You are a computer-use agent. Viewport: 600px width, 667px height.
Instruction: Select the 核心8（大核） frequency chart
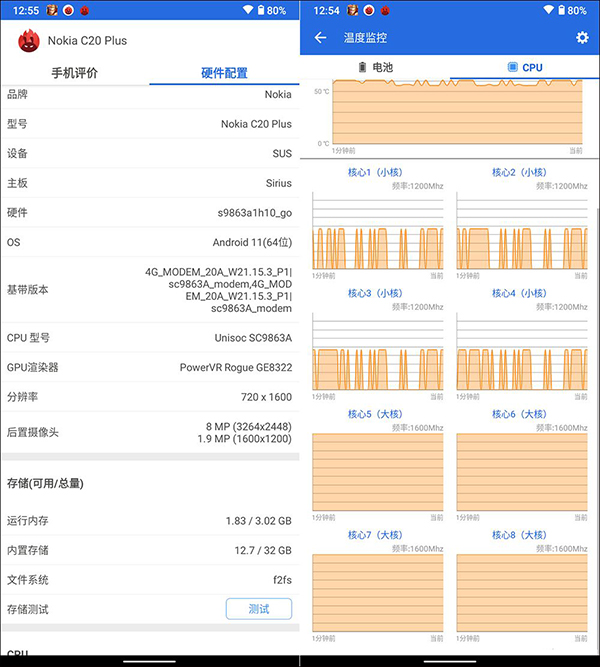tap(519, 594)
